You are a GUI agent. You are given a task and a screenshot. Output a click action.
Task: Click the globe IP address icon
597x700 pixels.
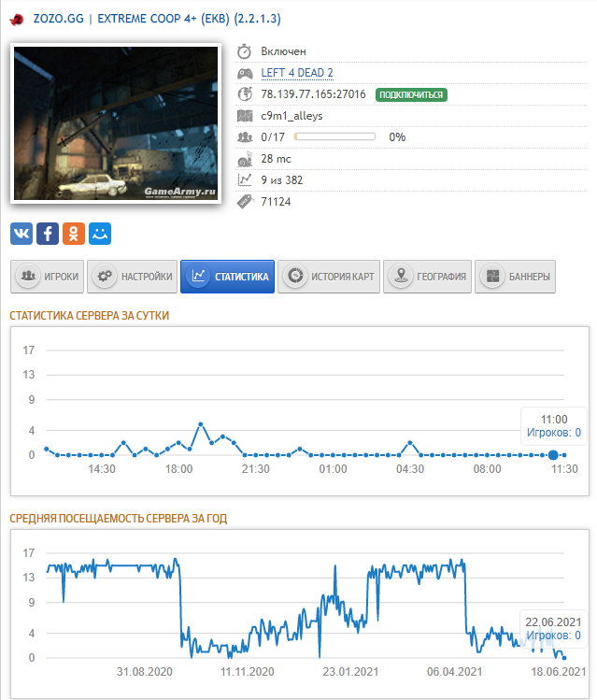(245, 94)
